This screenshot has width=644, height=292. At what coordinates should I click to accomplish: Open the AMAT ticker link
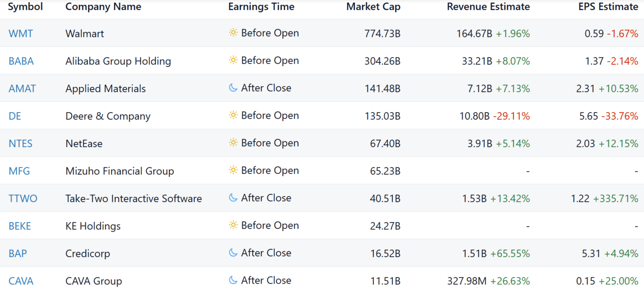[x=22, y=88]
